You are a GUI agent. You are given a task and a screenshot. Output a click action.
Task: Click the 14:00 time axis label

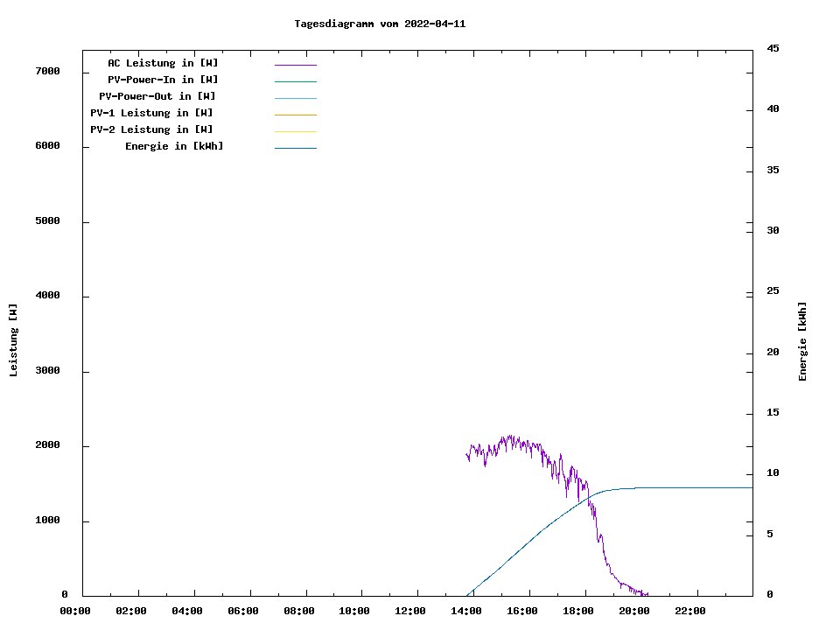pyautogui.click(x=466, y=611)
